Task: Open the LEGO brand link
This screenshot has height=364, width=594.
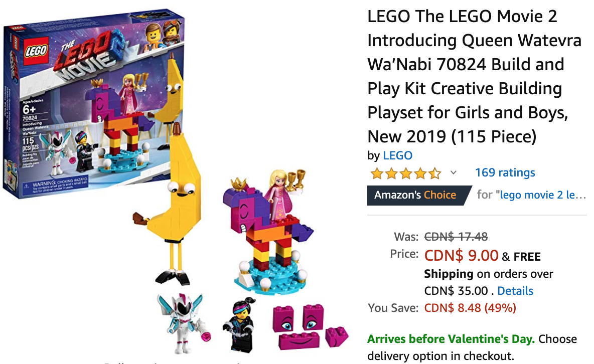Action: [397, 155]
